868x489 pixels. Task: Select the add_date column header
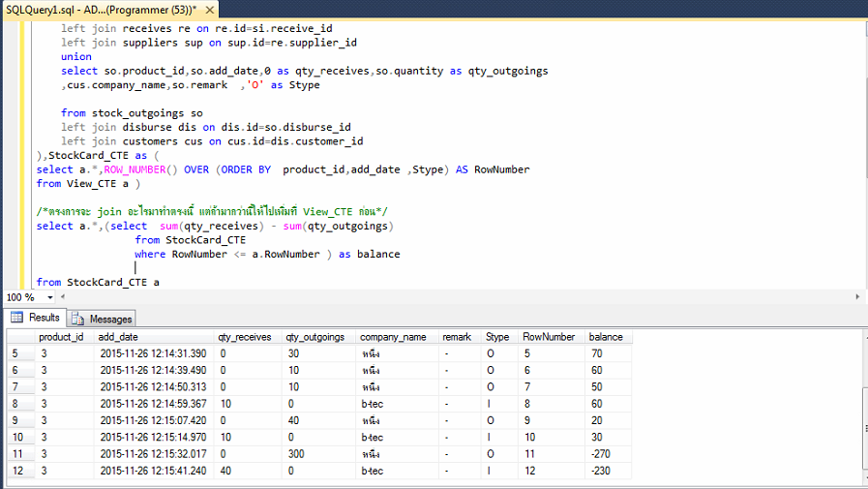pos(119,337)
